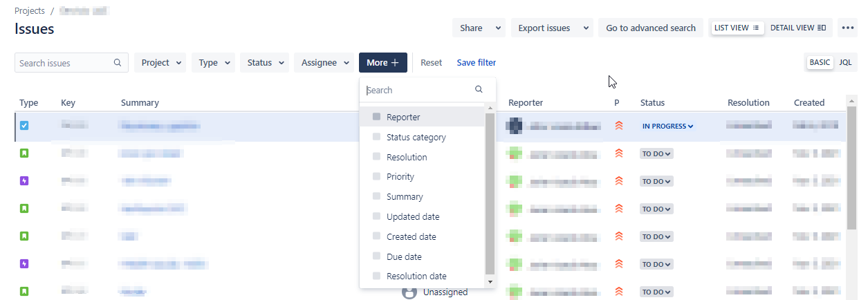The image size is (868, 300).
Task: Open the Assignee filter dropdown
Action: [x=324, y=62]
